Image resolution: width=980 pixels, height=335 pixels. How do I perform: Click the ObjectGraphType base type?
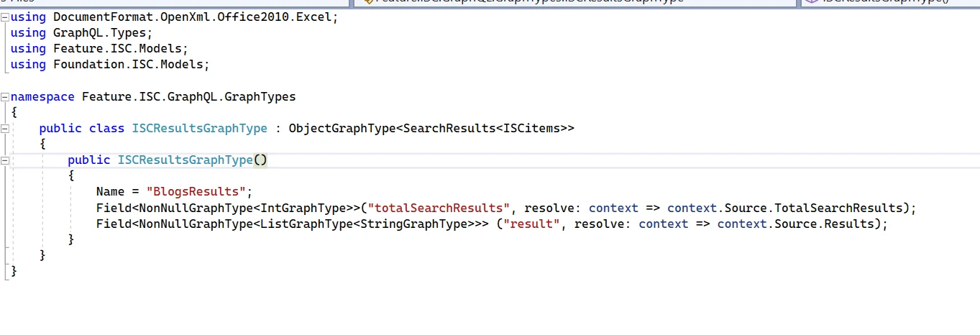click(x=342, y=129)
